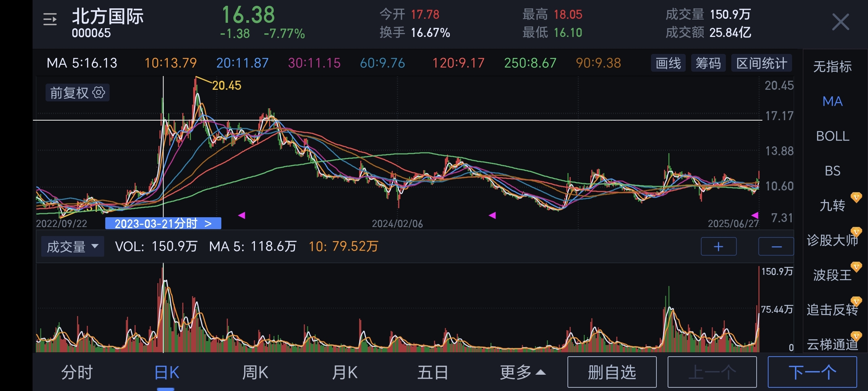Click the -7.77% change percentage
Screen dimensions: 868x391
[x=284, y=34]
